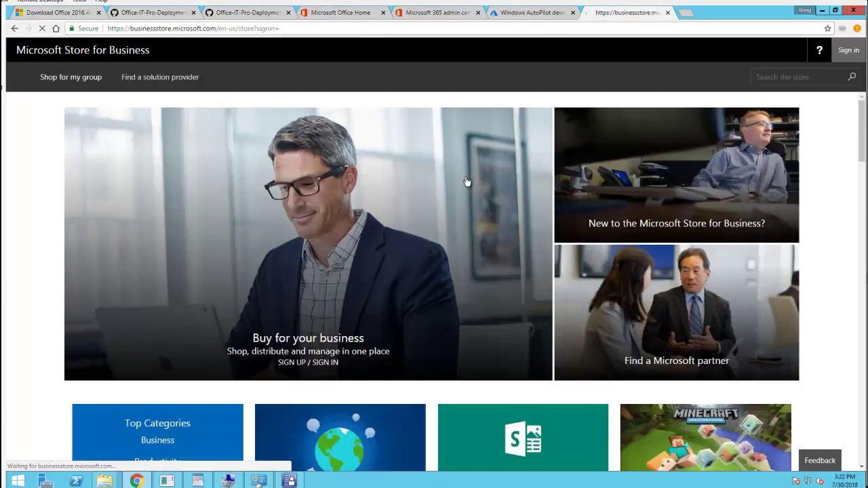The width and height of the screenshot is (868, 488).
Task: Open the globe illustration tile
Action: click(x=340, y=437)
